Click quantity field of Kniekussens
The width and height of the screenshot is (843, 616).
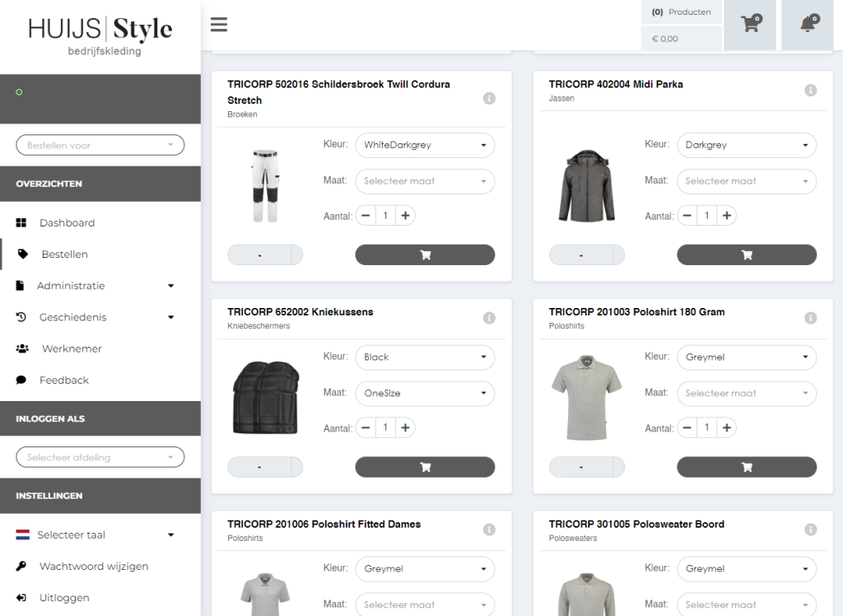385,427
